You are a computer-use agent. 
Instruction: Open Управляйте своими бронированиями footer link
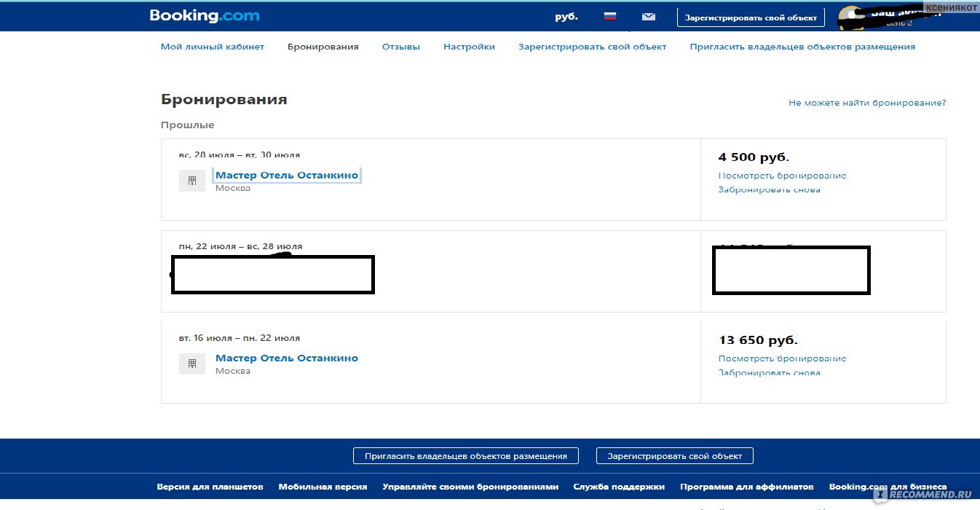click(470, 487)
